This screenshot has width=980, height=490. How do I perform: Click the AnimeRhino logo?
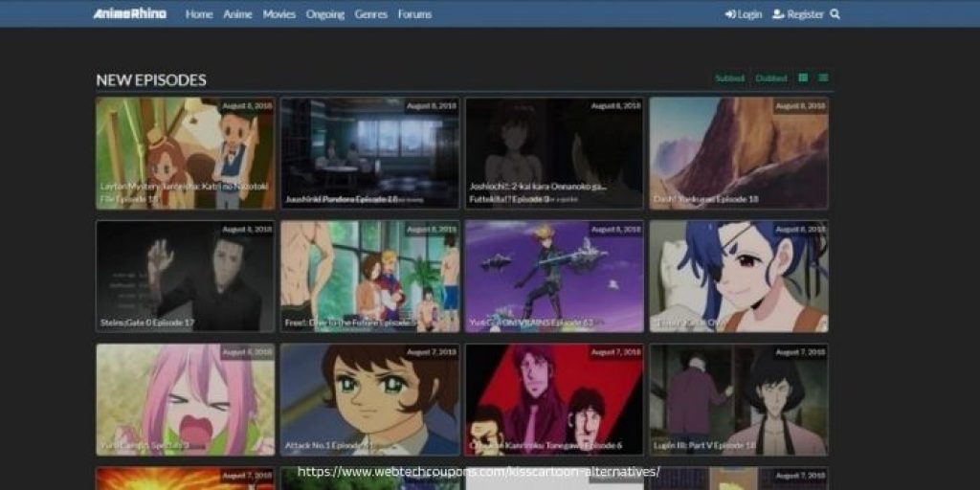click(x=130, y=13)
